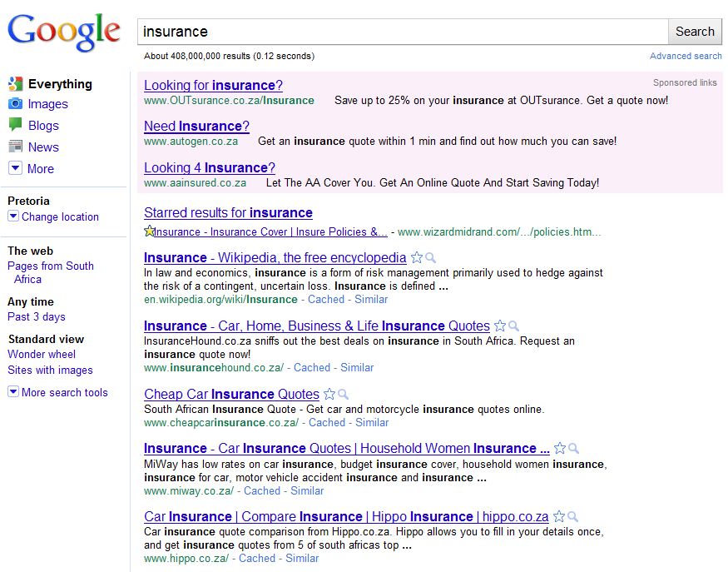Expand the More sidebar section
728x572 pixels.
click(13, 168)
